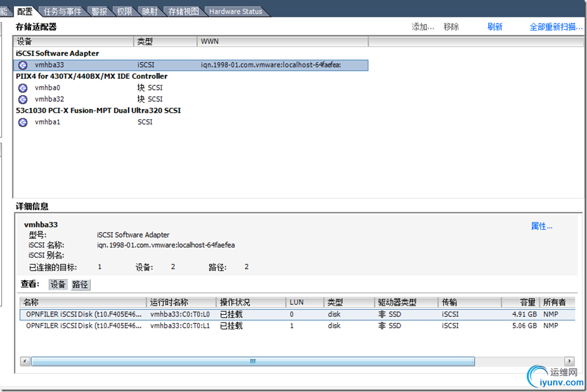This screenshot has width=587, height=392.
Task: Sort devices by 驱动器类型 column header
Action: click(406, 302)
